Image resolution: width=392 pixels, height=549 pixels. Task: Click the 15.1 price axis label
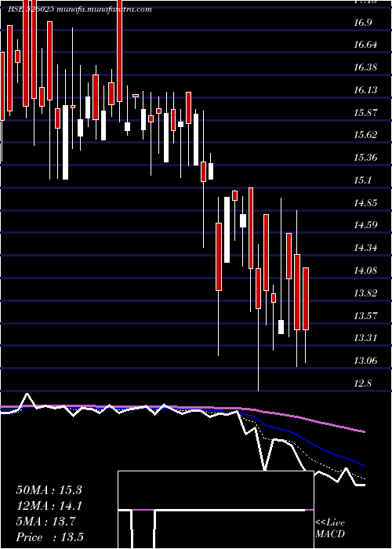pyautogui.click(x=362, y=180)
